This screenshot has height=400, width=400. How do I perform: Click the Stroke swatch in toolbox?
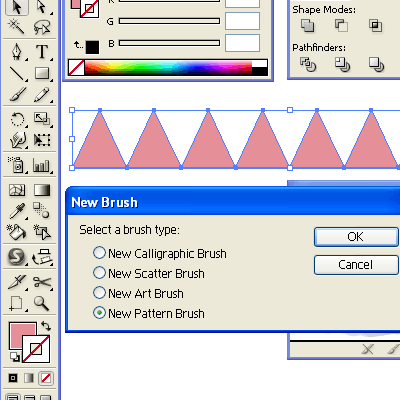pos(36,349)
